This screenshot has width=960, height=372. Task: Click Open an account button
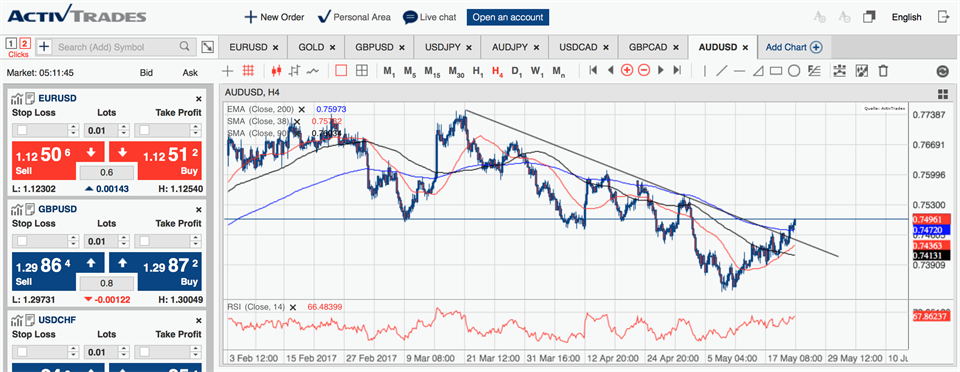click(x=508, y=17)
